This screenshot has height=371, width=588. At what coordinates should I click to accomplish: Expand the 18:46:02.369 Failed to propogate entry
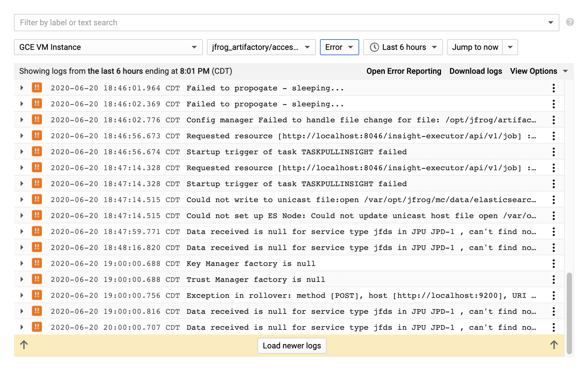tap(22, 104)
